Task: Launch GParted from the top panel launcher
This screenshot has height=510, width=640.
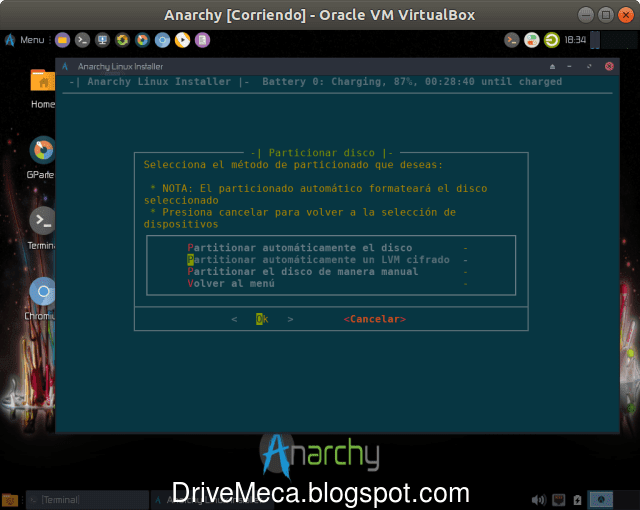Action: coord(142,40)
